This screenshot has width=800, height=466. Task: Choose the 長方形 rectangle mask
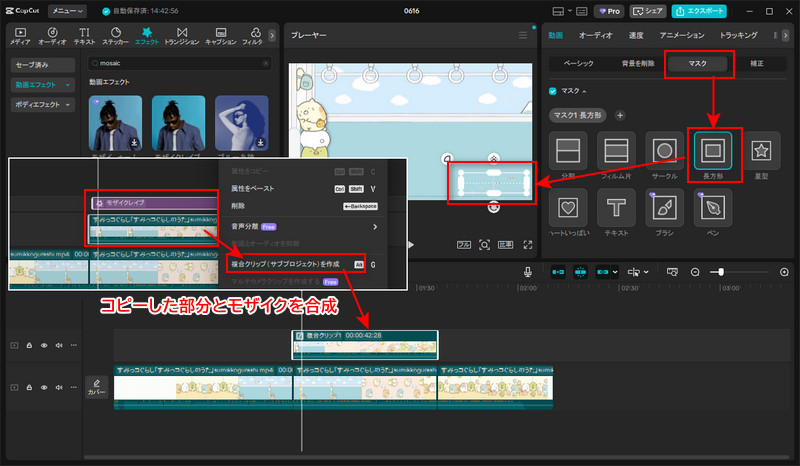713,151
